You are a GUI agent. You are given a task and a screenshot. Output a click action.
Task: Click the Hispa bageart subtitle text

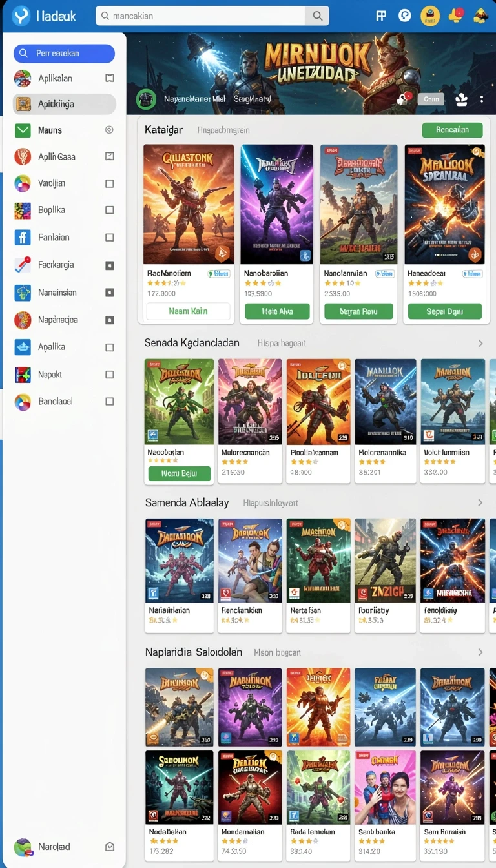click(x=282, y=344)
